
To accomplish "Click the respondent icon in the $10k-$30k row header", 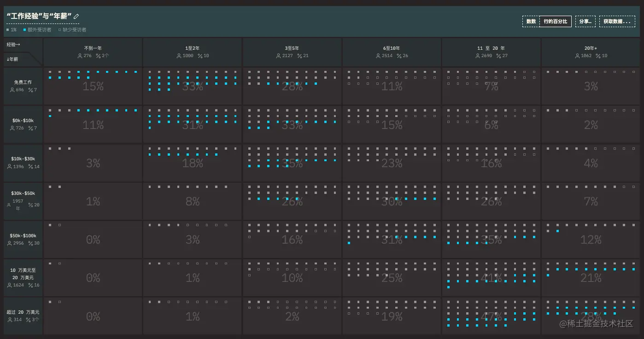I will tap(9, 167).
